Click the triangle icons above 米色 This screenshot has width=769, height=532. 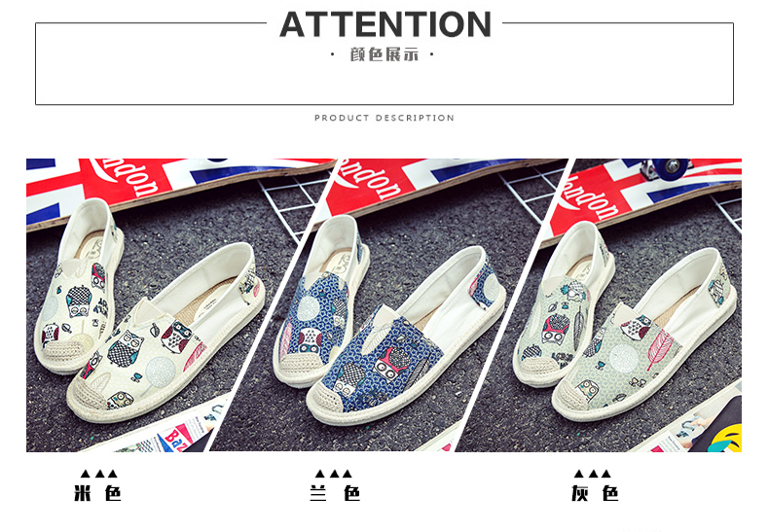99,474
